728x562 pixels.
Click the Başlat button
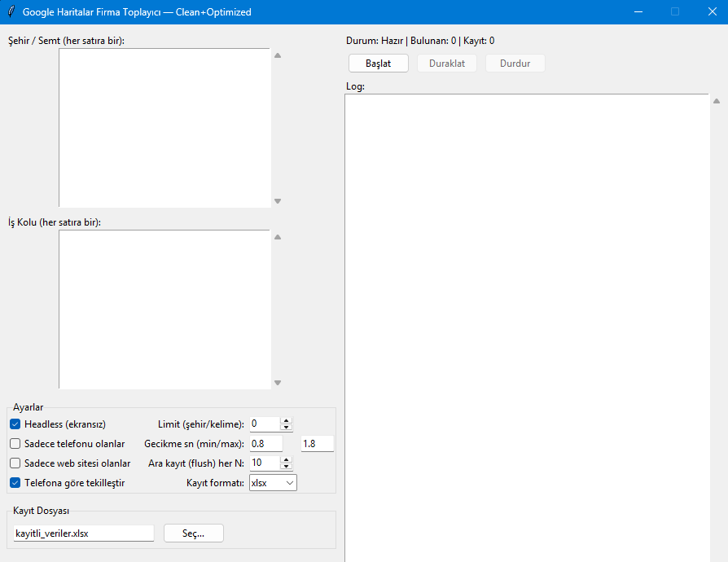point(379,64)
